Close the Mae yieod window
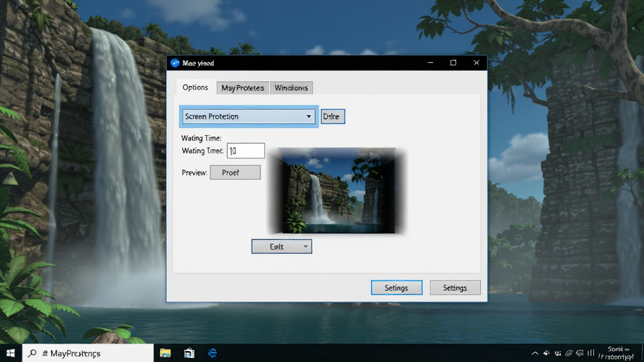This screenshot has height=362, width=644. [477, 63]
